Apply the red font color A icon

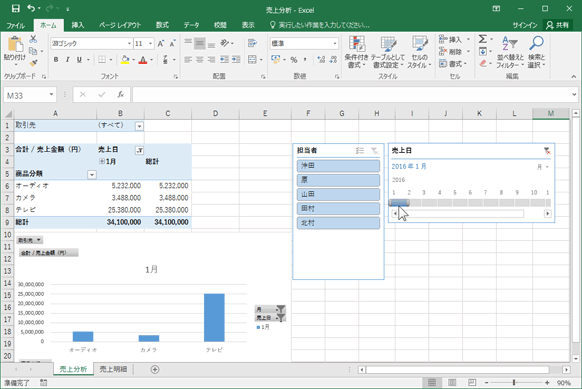143,59
